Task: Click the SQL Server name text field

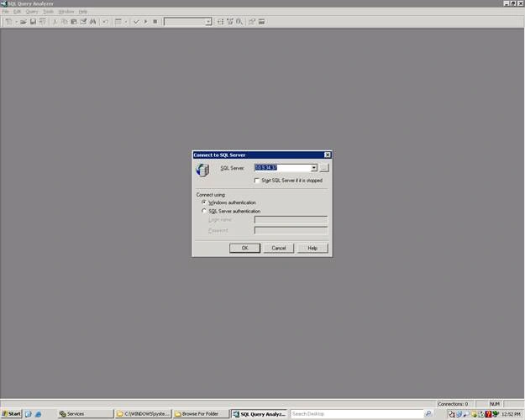Action: point(282,168)
